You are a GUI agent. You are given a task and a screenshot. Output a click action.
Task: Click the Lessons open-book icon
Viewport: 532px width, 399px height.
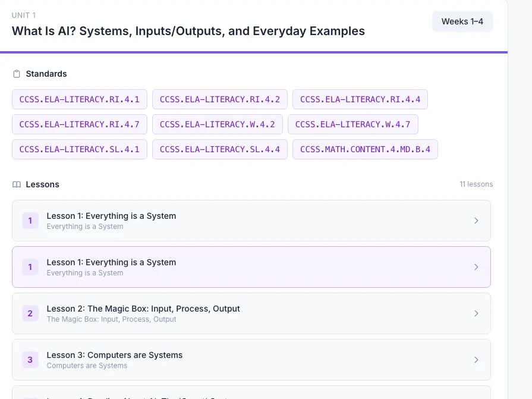click(x=17, y=184)
